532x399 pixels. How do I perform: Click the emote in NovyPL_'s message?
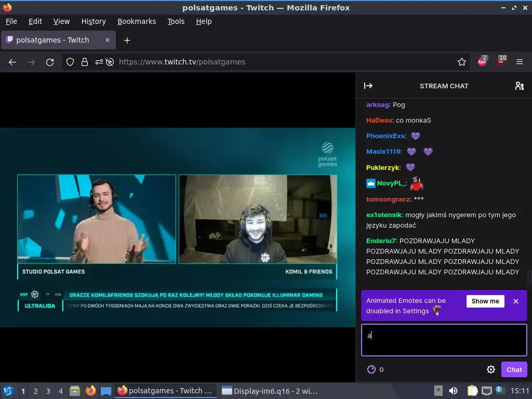pos(417,183)
